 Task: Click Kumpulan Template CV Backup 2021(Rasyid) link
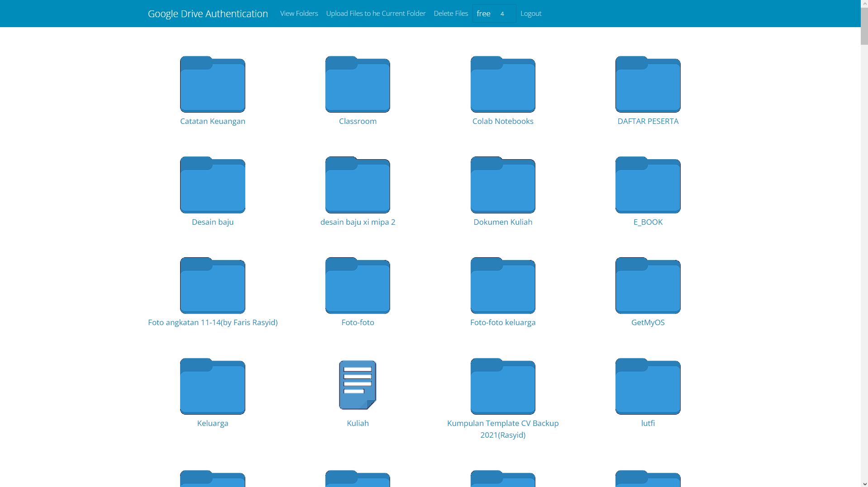click(x=503, y=429)
